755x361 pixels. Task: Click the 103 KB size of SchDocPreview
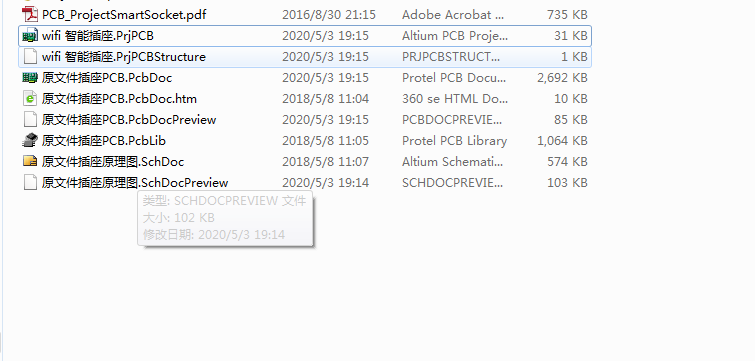tap(567, 182)
